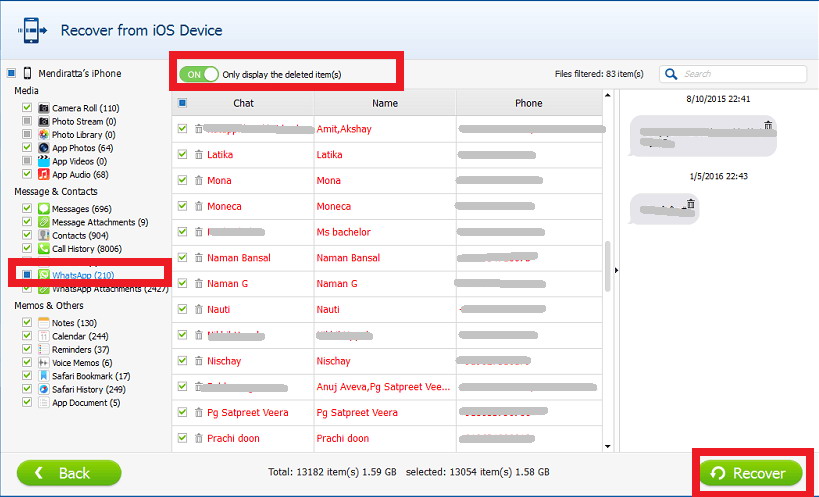This screenshot has width=819, height=497.
Task: Click the Camera Roll icon in sidebar
Action: (44, 108)
